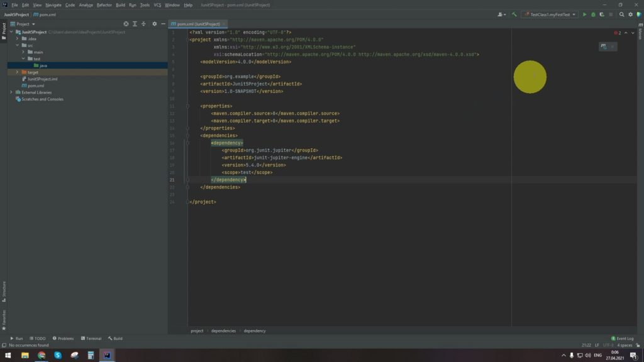Toggle the Project tool window stripe button

click(4, 31)
